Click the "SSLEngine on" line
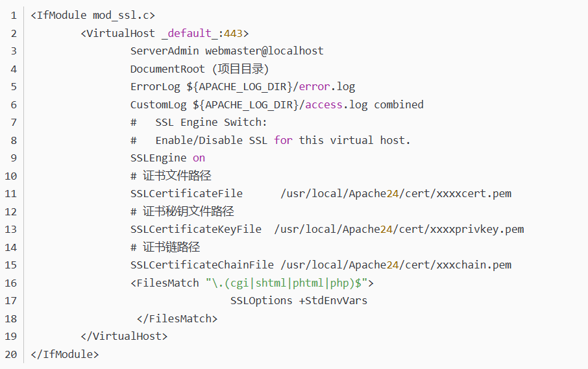The height and width of the screenshot is (369, 588). (167, 158)
